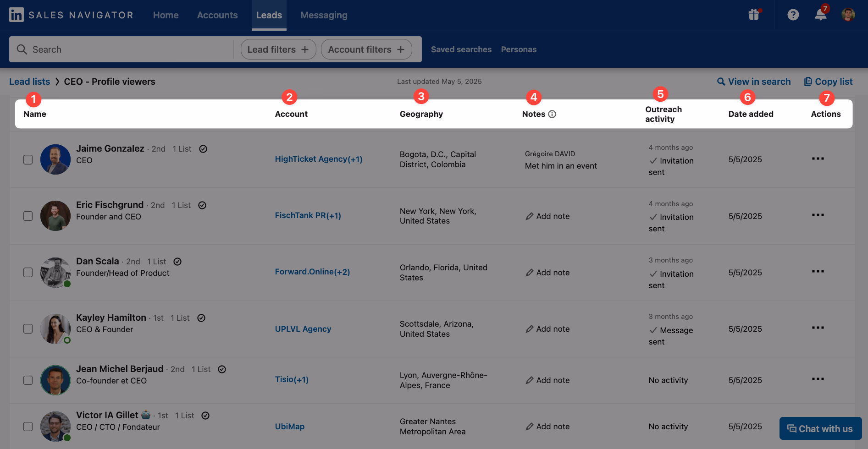The image size is (868, 449).
Task: Click Eric Fischgrund profile photo
Action: tap(55, 216)
